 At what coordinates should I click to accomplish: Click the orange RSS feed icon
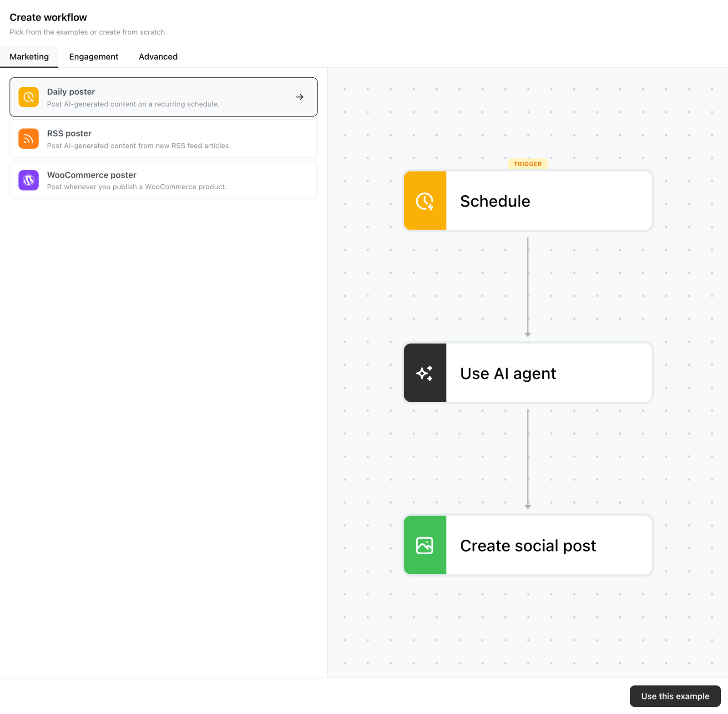pyautogui.click(x=28, y=139)
